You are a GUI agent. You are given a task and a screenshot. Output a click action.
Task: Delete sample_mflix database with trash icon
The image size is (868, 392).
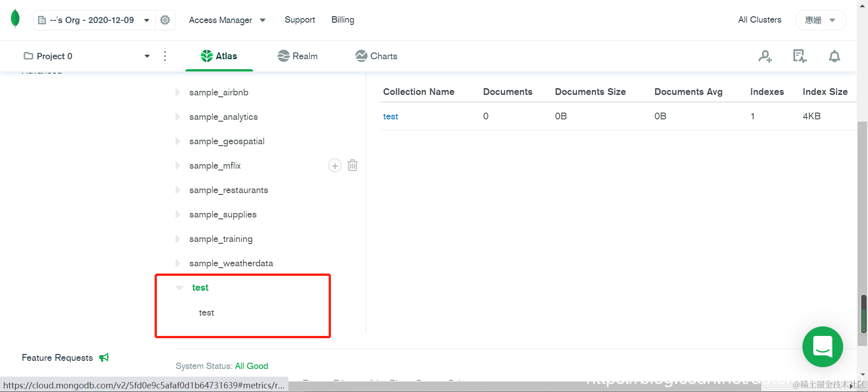click(353, 165)
